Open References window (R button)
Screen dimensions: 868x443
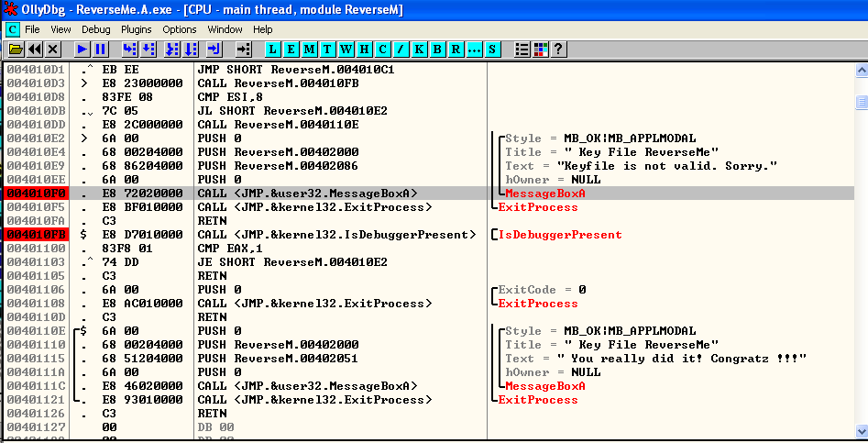point(456,50)
